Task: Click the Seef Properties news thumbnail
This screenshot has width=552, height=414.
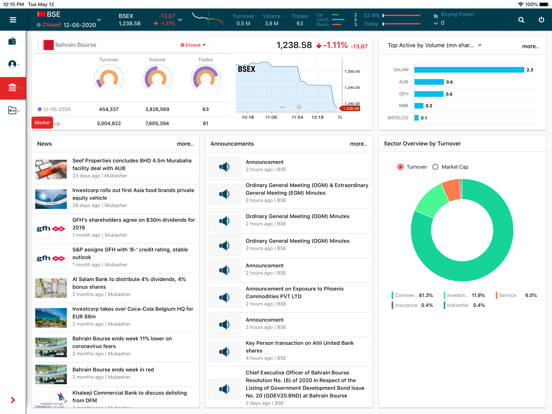Action: click(x=51, y=169)
